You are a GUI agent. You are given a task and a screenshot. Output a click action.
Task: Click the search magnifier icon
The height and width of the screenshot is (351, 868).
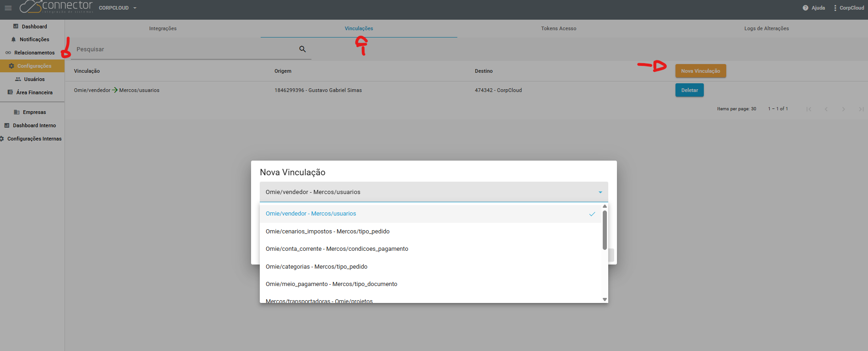302,49
